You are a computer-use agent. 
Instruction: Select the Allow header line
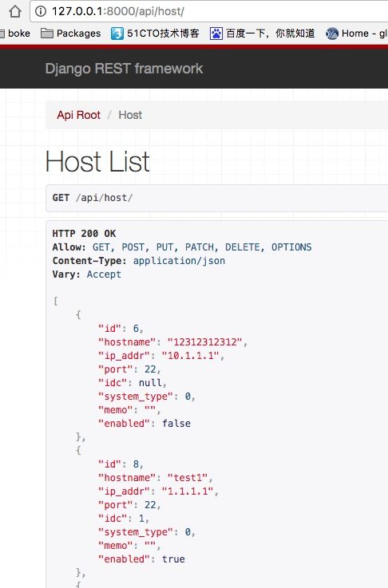[x=182, y=247]
